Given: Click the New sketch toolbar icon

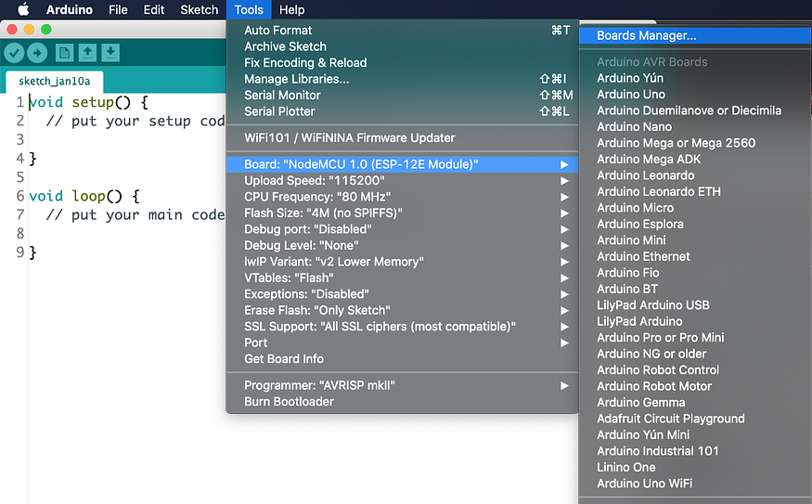Looking at the screenshot, I should [64, 52].
